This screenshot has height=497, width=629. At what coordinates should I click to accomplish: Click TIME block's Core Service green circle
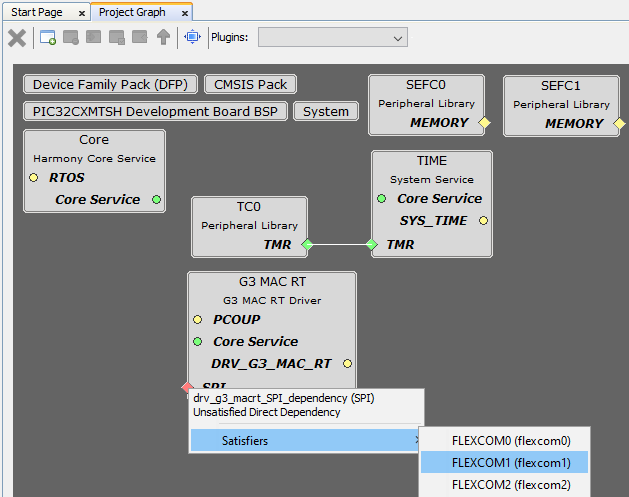381,199
